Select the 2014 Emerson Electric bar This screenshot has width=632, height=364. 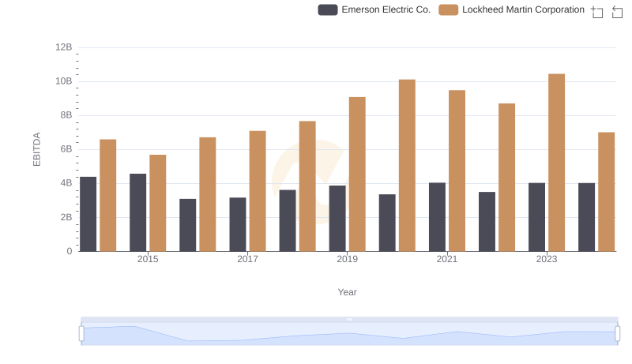coord(88,214)
